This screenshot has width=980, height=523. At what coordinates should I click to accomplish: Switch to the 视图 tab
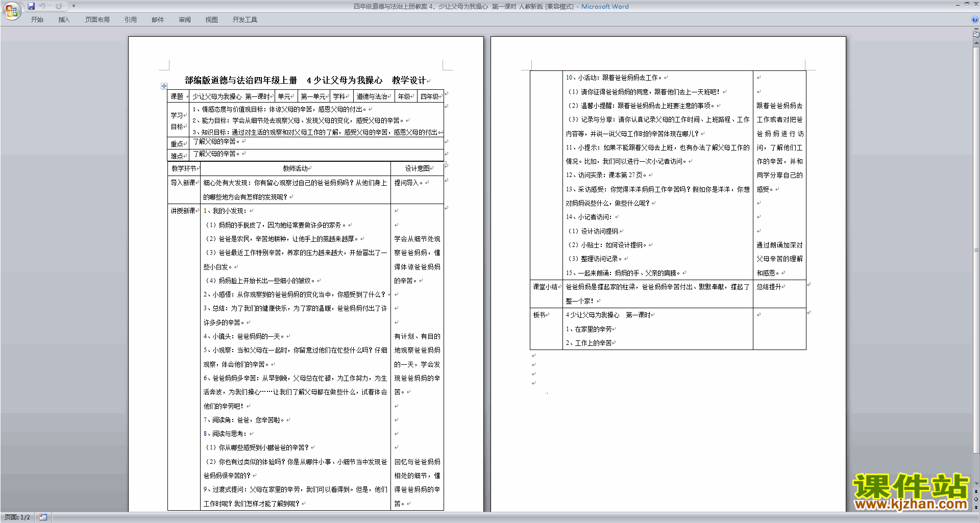pos(211,20)
